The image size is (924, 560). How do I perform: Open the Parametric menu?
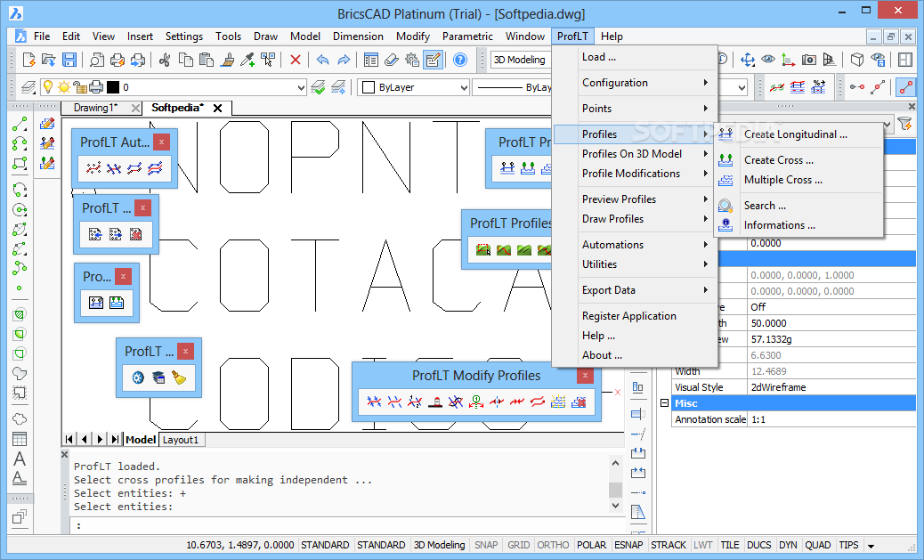point(467,37)
